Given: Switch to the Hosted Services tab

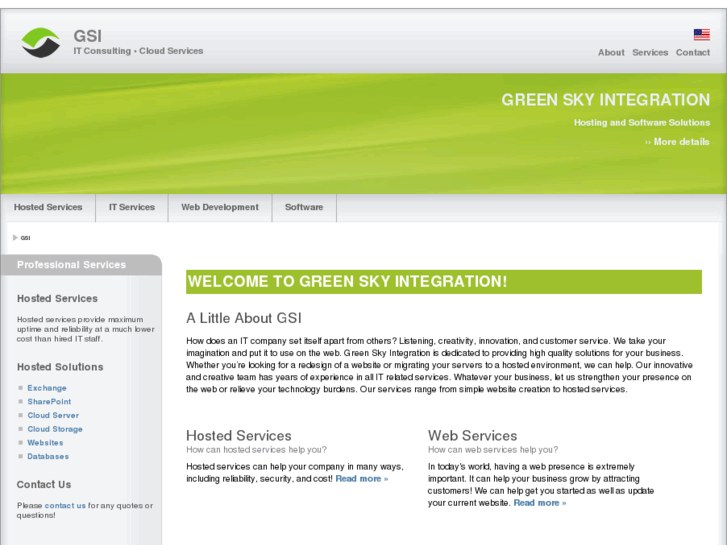Looking at the screenshot, I should [x=48, y=207].
